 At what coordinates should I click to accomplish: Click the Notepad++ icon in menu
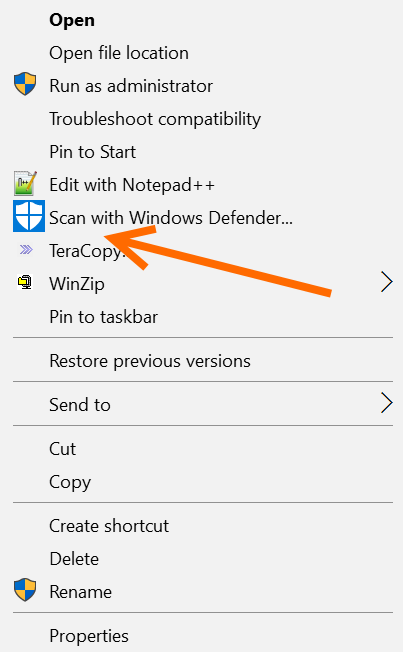(25, 183)
